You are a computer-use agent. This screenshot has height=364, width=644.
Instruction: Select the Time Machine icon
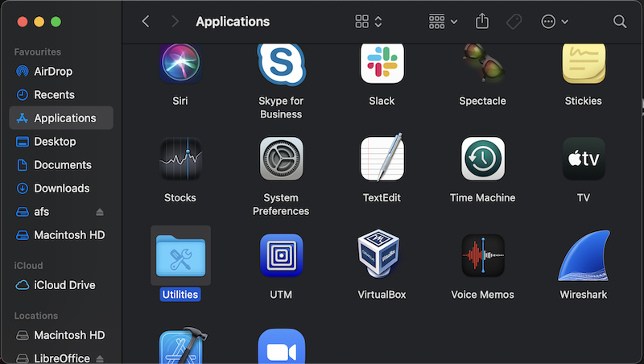pos(483,159)
